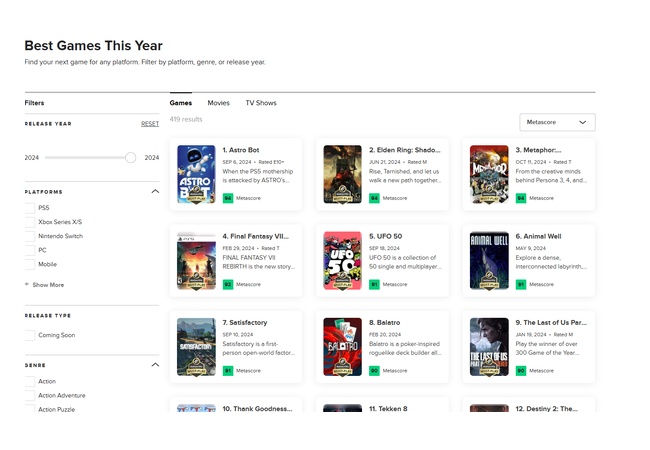Open the '11. Tekken 8' title link
Viewport: 650px width, 450px height.
coord(388,409)
